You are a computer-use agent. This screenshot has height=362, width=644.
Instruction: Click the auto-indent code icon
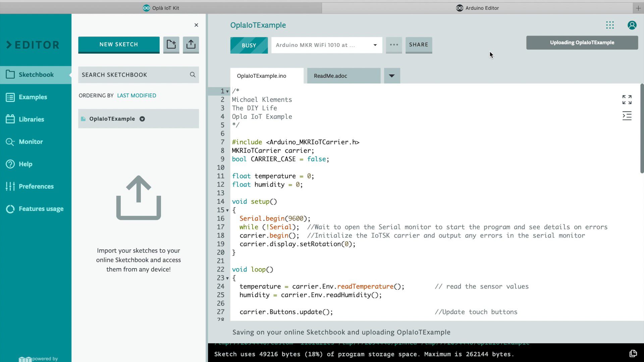(627, 116)
